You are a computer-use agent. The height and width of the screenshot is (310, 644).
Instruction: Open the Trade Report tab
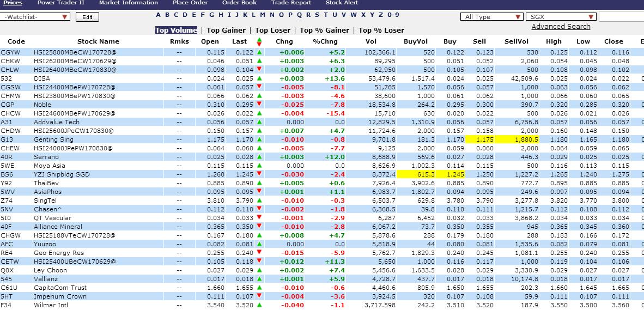coord(291,3)
